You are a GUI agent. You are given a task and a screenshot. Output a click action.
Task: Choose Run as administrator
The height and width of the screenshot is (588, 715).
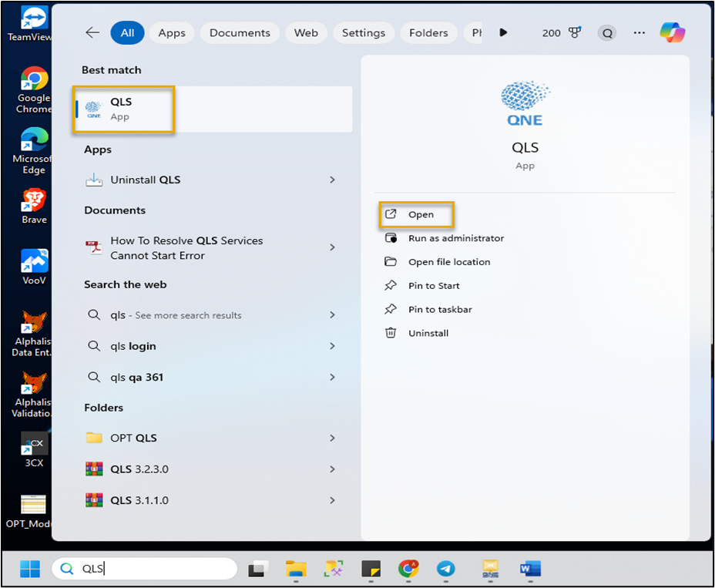pyautogui.click(x=444, y=238)
